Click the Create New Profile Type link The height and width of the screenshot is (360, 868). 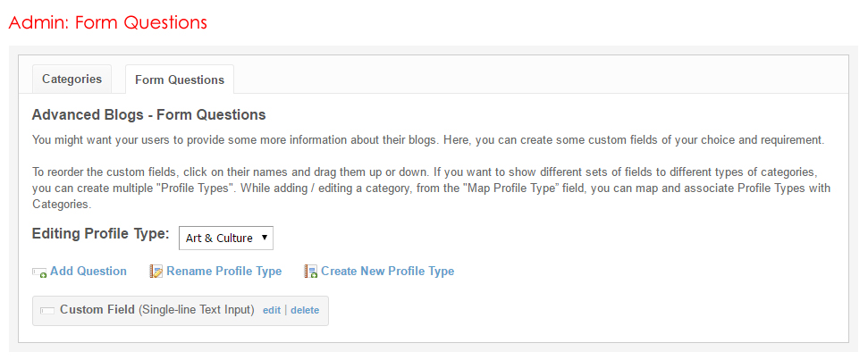tap(387, 271)
